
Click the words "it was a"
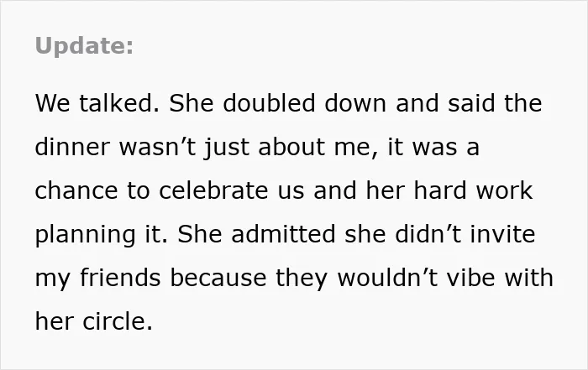coord(433,147)
